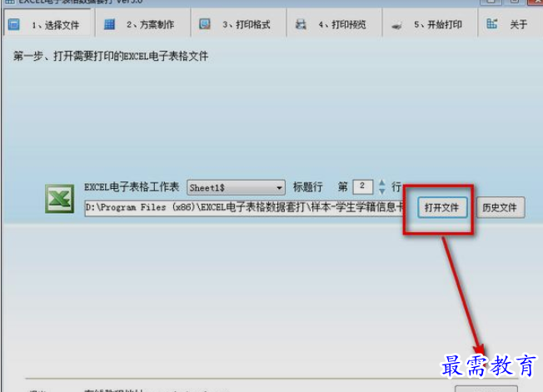This screenshot has width=543, height=392.
Task: Click the grid icon beside 方案制作
Action: pyautogui.click(x=109, y=24)
